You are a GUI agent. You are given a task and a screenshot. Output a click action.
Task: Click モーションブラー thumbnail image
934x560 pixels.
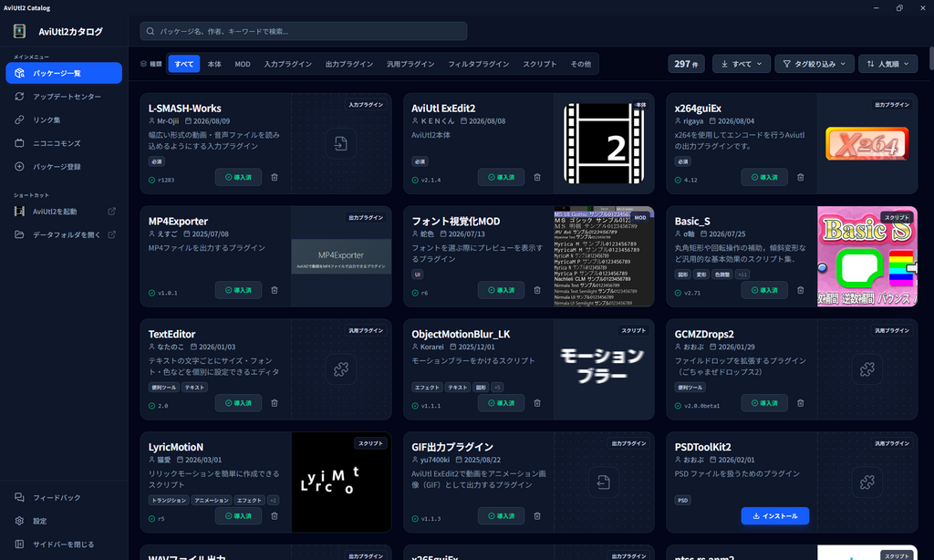click(604, 369)
